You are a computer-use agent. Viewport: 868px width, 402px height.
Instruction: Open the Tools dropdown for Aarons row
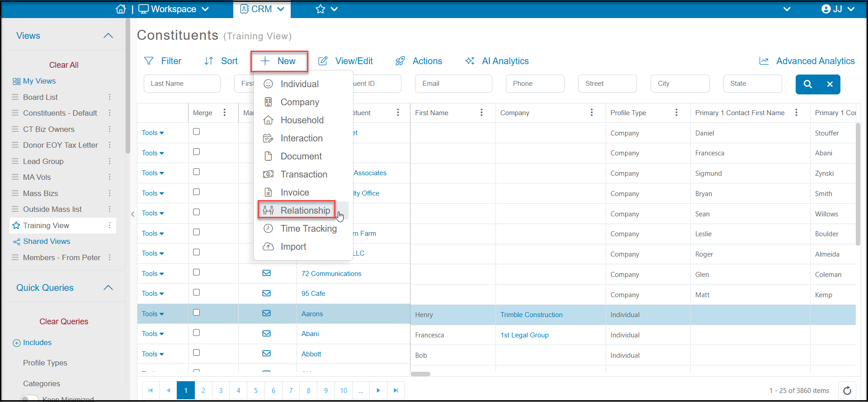pyautogui.click(x=153, y=314)
